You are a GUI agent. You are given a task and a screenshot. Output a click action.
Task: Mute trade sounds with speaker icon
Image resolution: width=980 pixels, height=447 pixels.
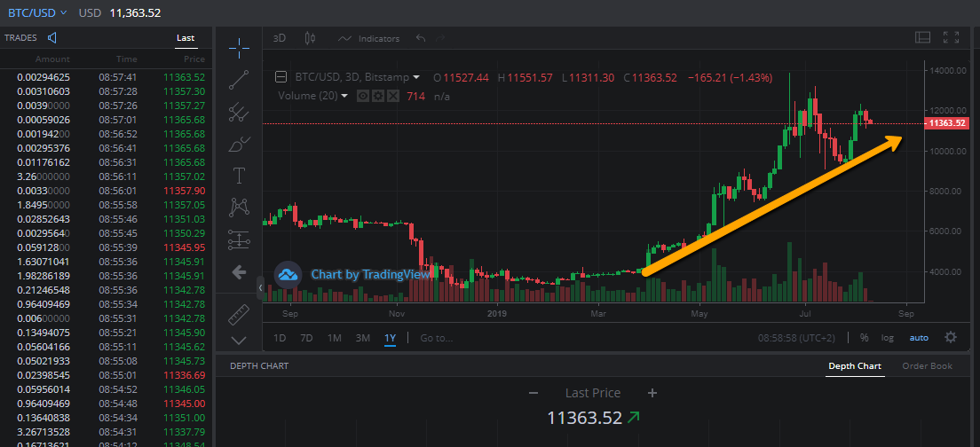[51, 38]
